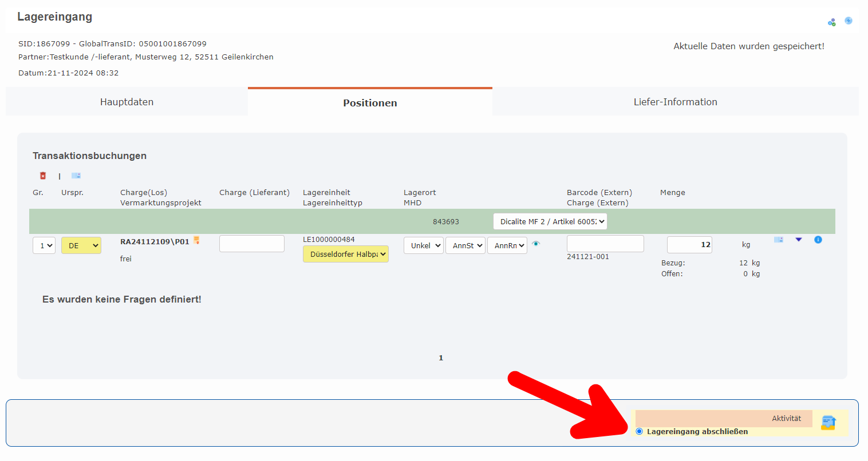868x461 pixels.
Task: Toggle the eye icon next to Lagerort
Action: point(536,244)
